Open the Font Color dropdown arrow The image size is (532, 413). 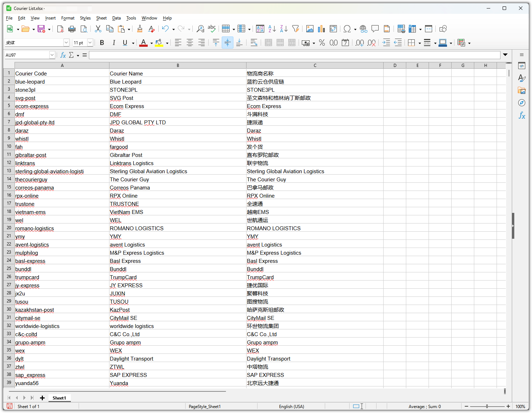(152, 43)
